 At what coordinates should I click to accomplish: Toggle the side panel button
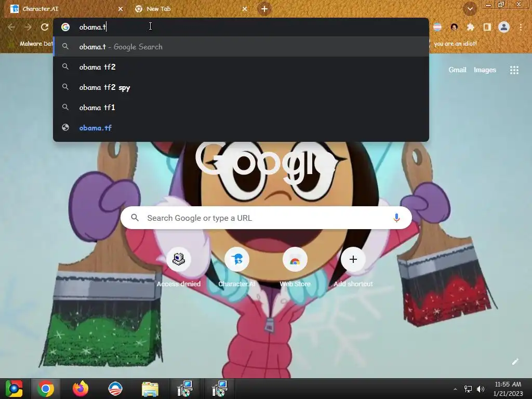tap(487, 27)
